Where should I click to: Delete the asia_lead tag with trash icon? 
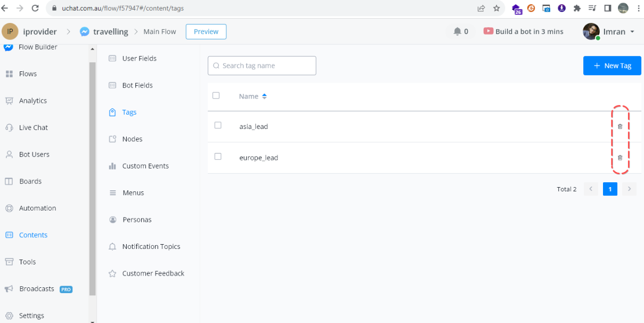click(619, 126)
